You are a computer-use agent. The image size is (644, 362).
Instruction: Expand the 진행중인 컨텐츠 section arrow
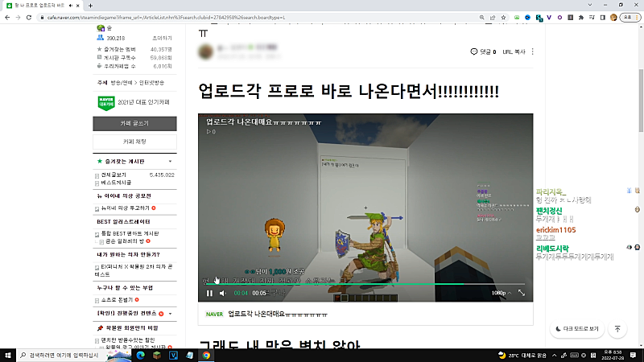click(x=170, y=314)
